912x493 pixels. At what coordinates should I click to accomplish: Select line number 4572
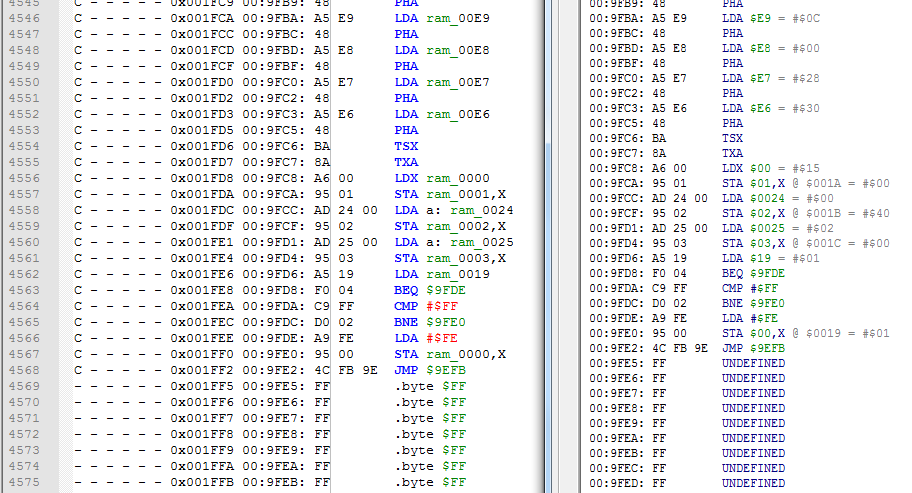(24, 434)
